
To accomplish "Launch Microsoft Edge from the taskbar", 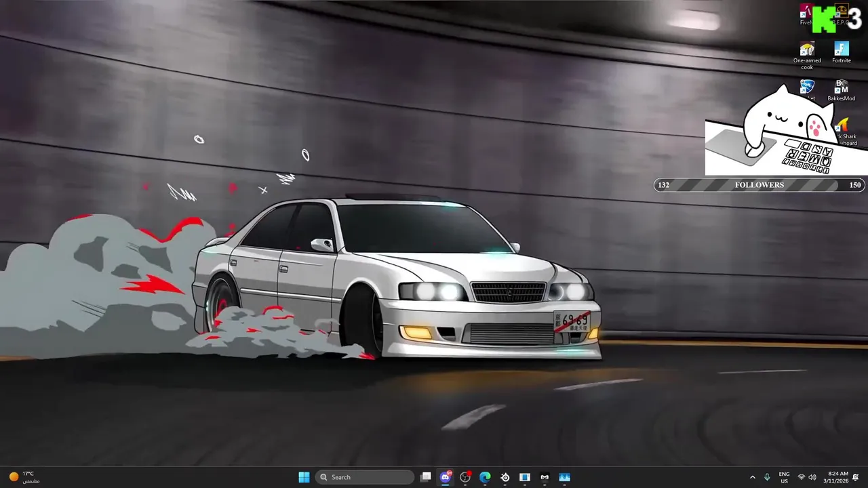I will (485, 477).
